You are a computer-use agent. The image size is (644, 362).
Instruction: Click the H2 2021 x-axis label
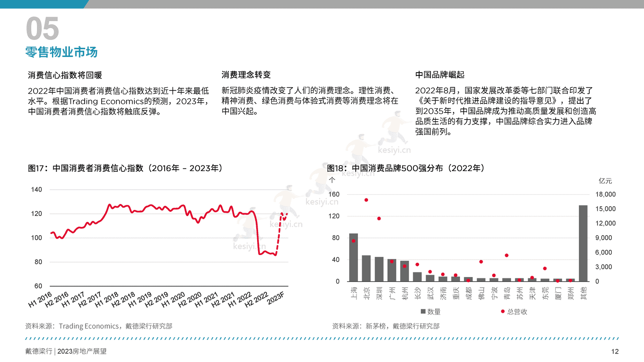[223, 300]
